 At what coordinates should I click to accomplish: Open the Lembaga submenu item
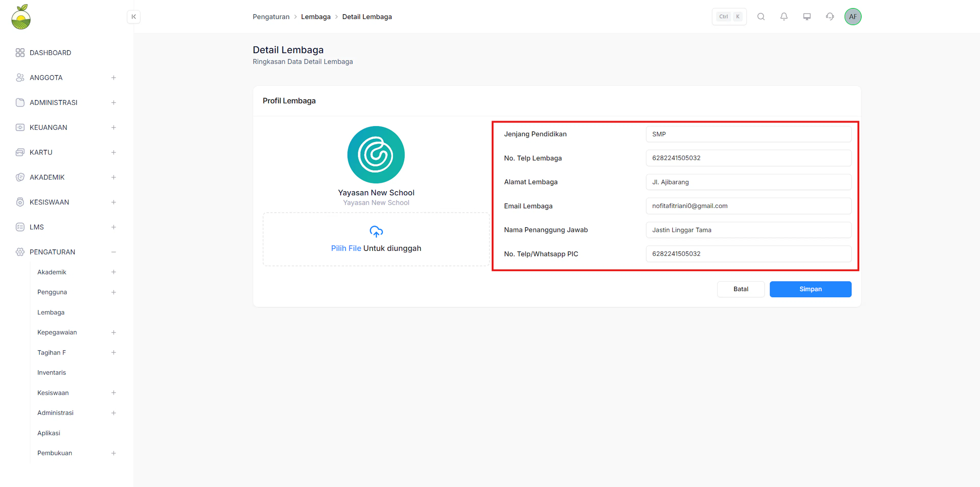(x=51, y=312)
